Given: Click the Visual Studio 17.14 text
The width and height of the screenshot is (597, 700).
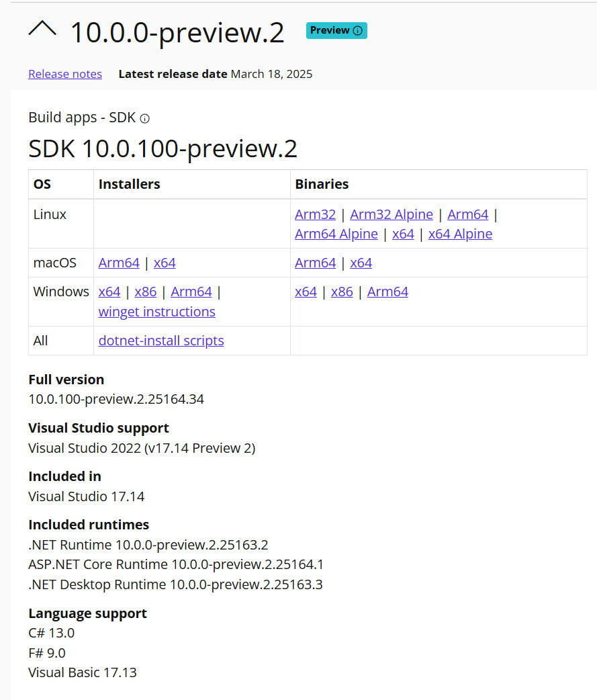Looking at the screenshot, I should click(x=86, y=496).
